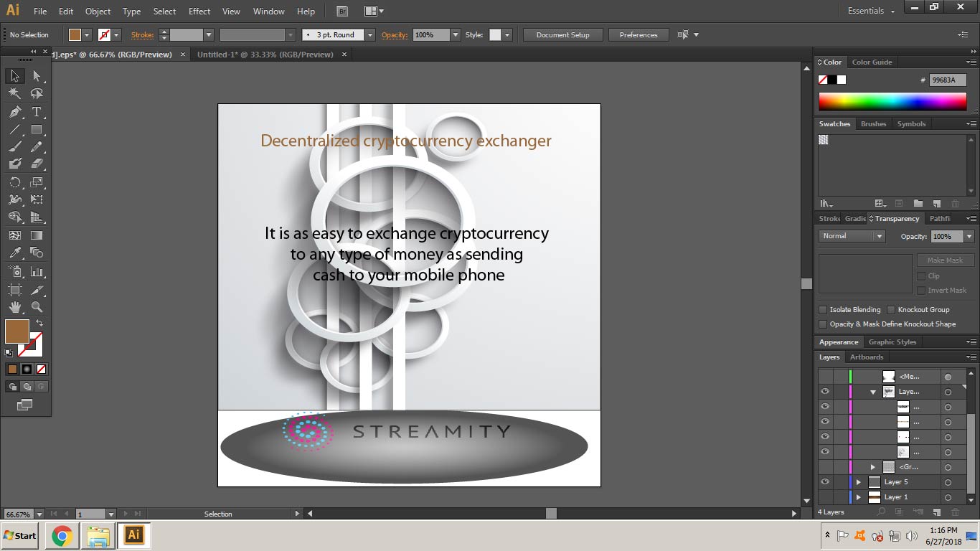
Task: Hide Layer 5 using its eye icon
Action: point(825,482)
